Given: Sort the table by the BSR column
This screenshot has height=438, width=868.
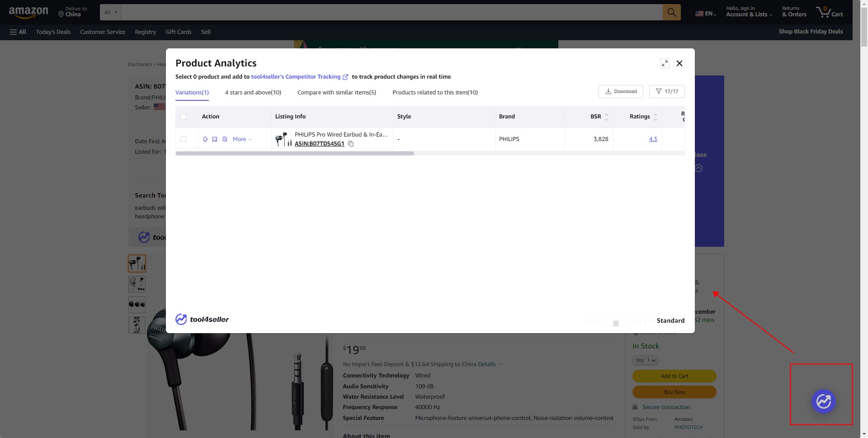Looking at the screenshot, I should click(606, 117).
